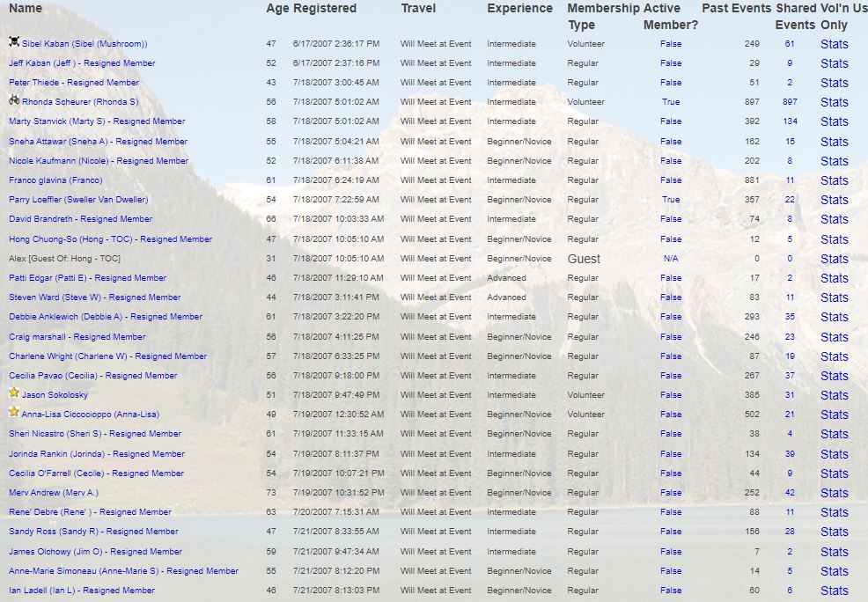868x602 pixels.
Task: Click the True active status for Parry Loeffler
Action: (x=671, y=200)
